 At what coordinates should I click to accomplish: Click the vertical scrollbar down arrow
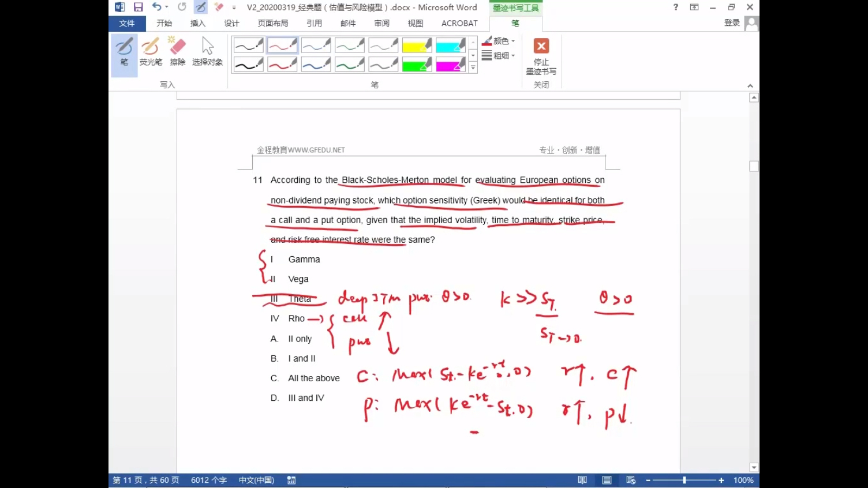pyautogui.click(x=754, y=467)
